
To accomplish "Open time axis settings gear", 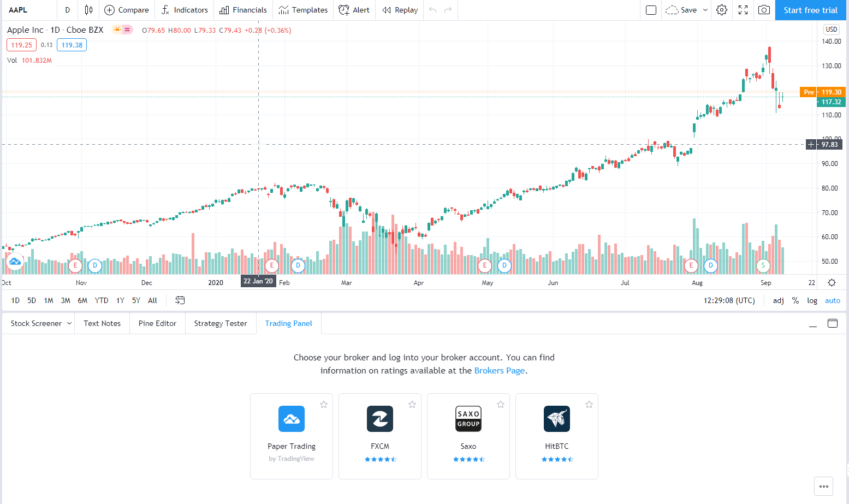I will click(832, 282).
